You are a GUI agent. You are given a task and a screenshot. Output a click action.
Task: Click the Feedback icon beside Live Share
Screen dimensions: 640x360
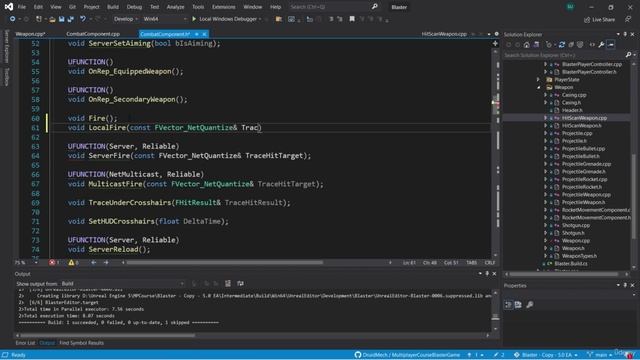click(628, 19)
